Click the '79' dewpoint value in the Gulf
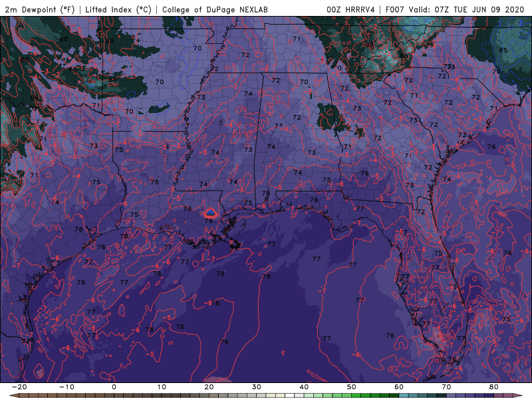Screen dimensions: 532x399 (x=224, y=342)
